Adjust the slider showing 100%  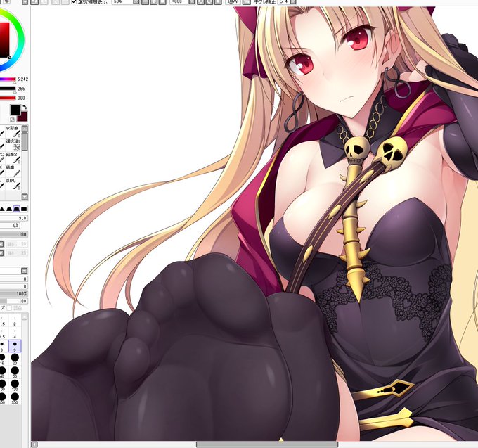tap(14, 294)
